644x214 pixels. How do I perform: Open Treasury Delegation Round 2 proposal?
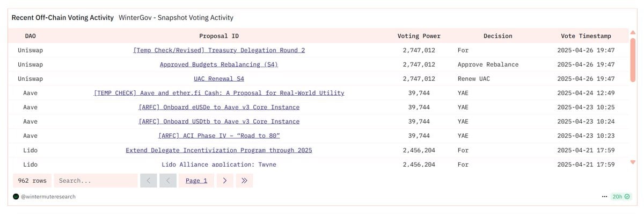tap(219, 50)
